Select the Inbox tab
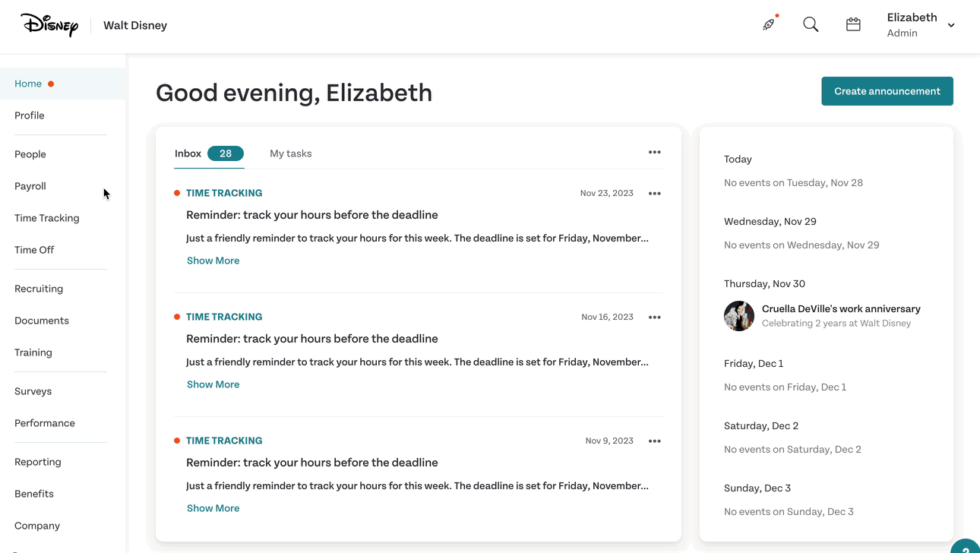980x553 pixels. click(x=209, y=153)
